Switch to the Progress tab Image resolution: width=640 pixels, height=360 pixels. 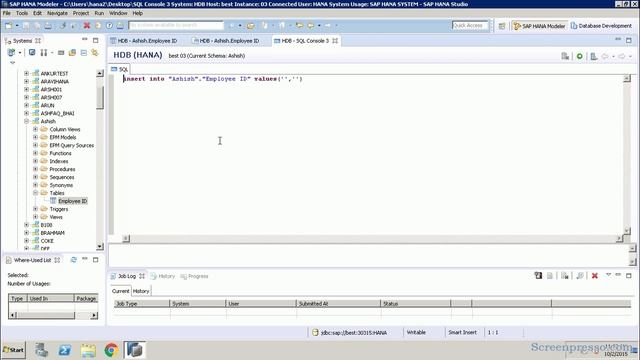(194, 276)
